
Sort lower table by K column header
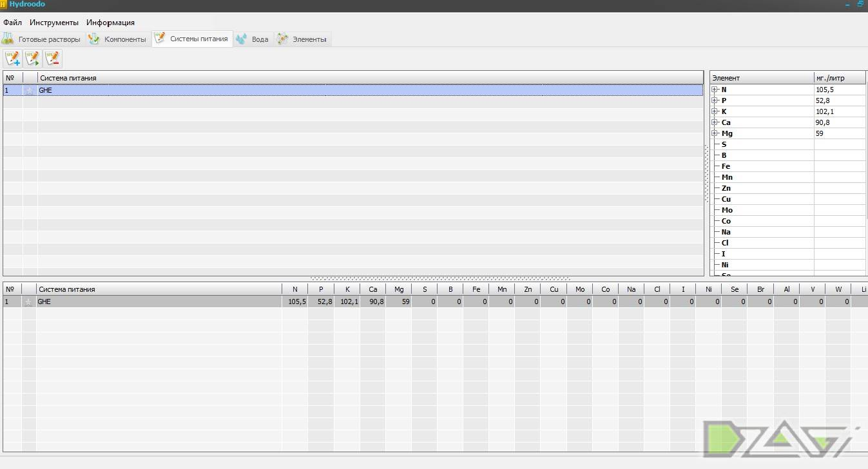347,289
